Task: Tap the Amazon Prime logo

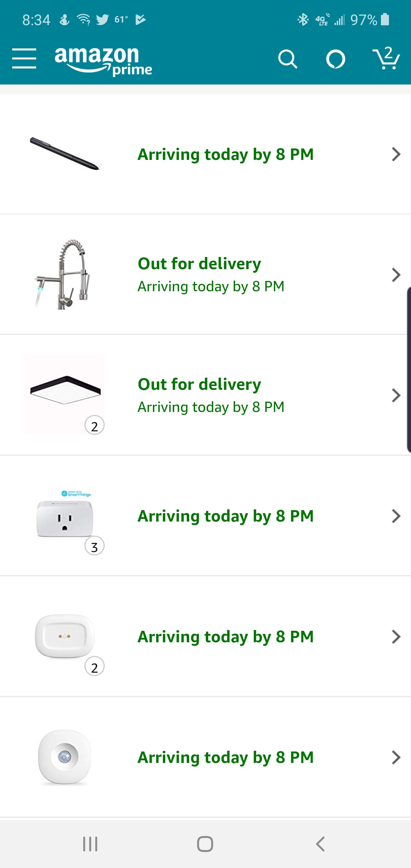Action: 103,60
